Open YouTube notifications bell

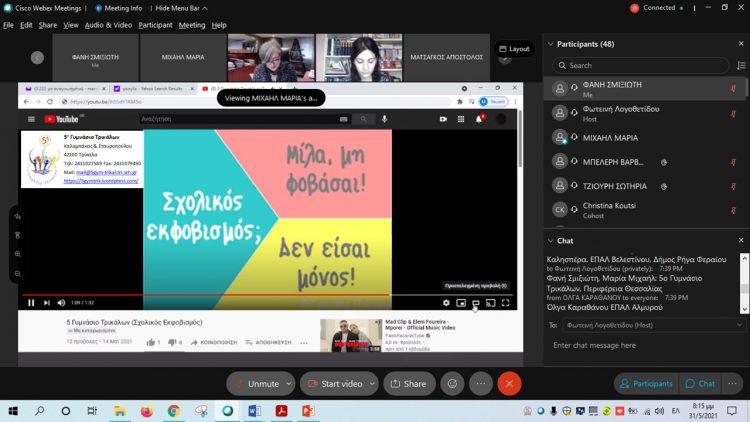[x=479, y=119]
